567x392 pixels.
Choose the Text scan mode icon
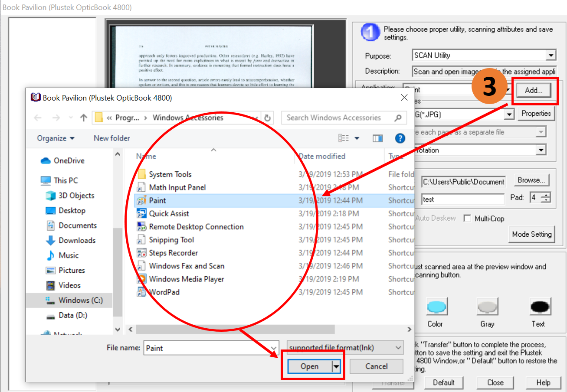[540, 307]
